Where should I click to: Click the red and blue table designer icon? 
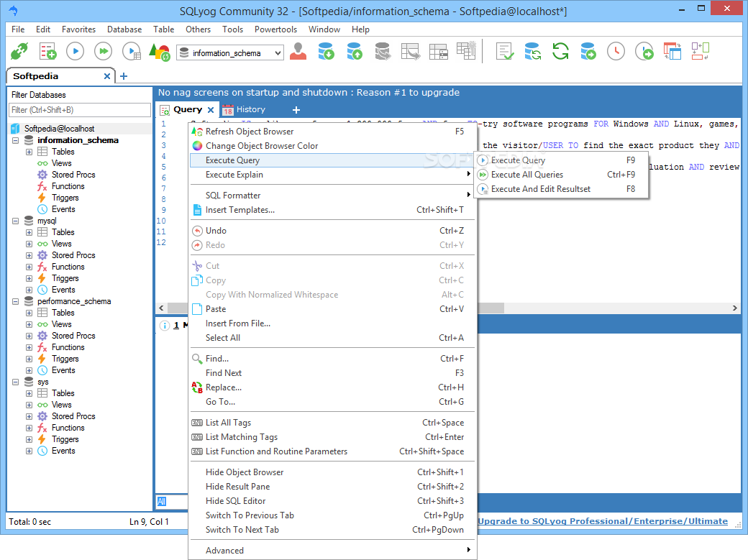click(672, 51)
